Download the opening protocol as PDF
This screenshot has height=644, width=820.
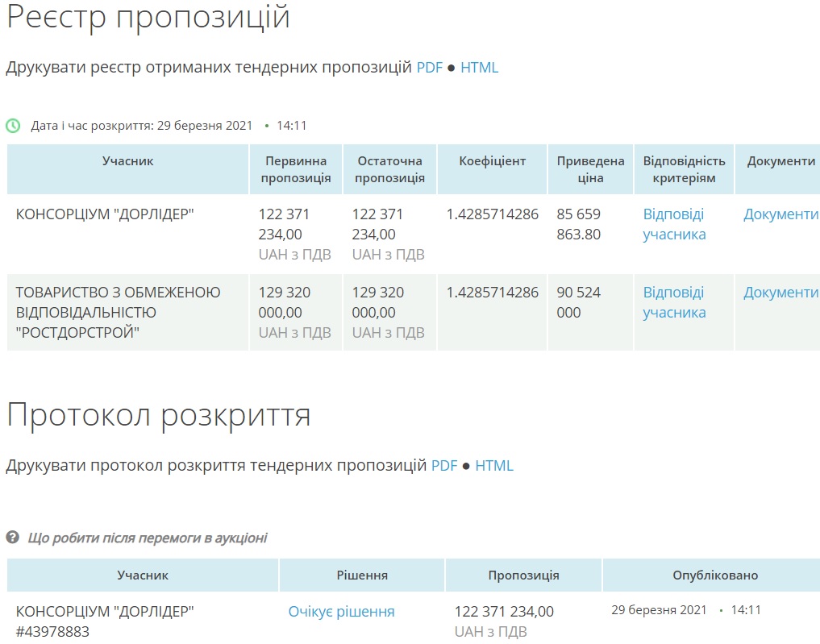444,466
